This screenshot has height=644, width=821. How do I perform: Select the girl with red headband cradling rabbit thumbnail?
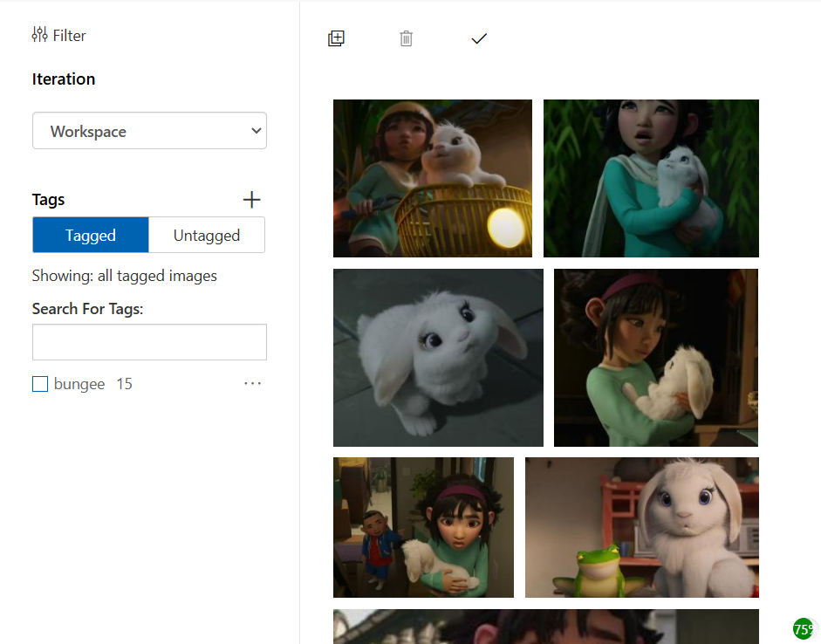tap(656, 358)
